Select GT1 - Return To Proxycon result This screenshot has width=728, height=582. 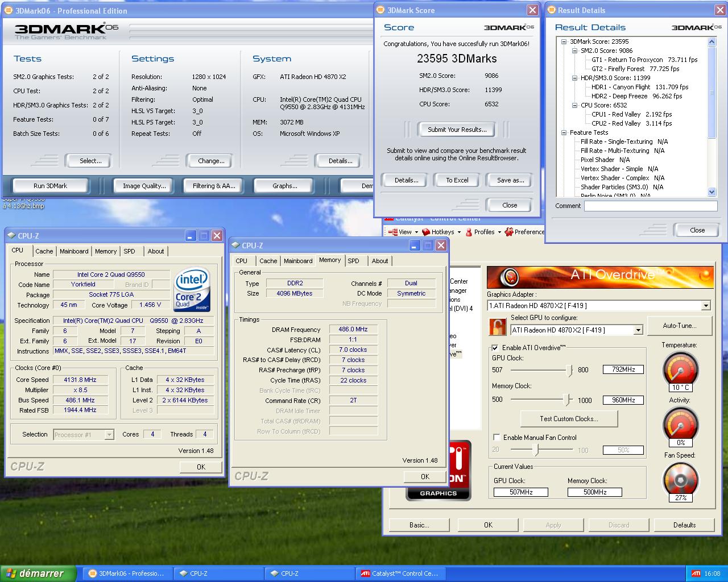coord(644,60)
